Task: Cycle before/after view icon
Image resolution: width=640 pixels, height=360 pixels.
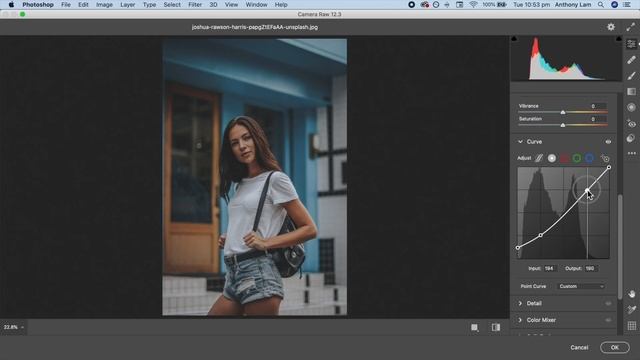Action: 496,327
